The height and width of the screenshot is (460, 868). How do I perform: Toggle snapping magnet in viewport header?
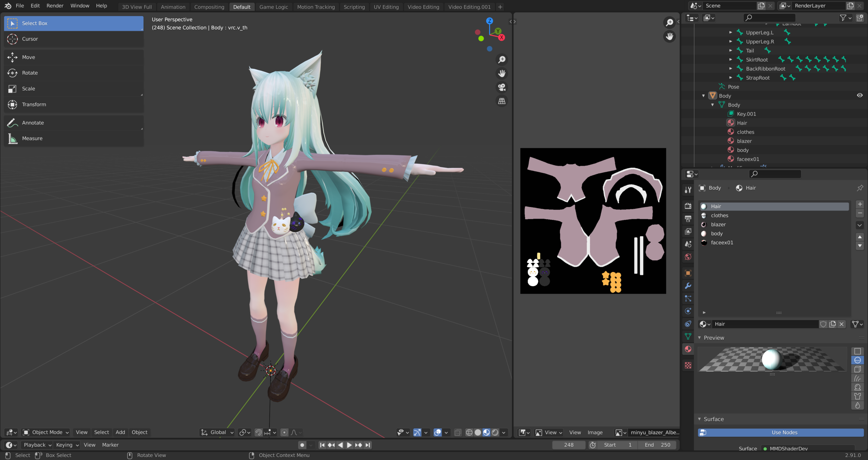pos(258,432)
